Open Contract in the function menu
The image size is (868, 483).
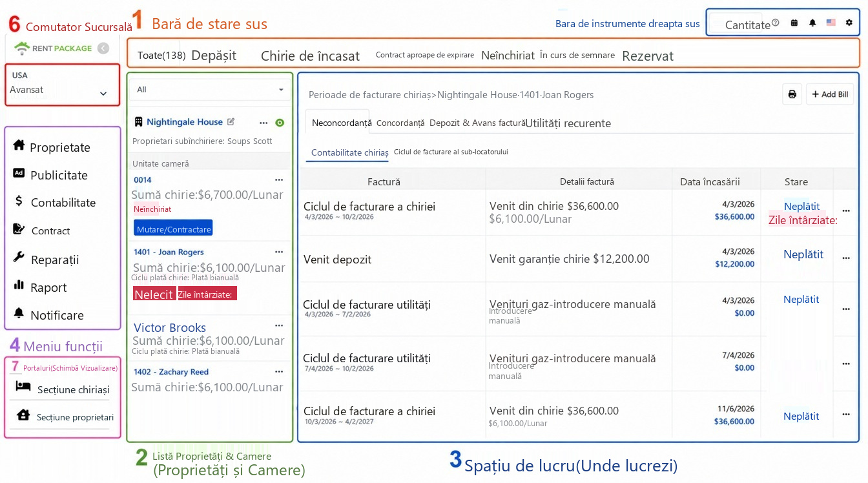coord(41,231)
